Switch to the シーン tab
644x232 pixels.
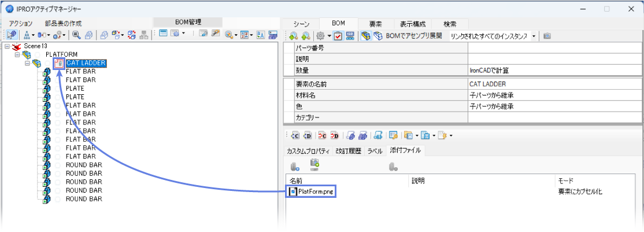[x=301, y=24]
